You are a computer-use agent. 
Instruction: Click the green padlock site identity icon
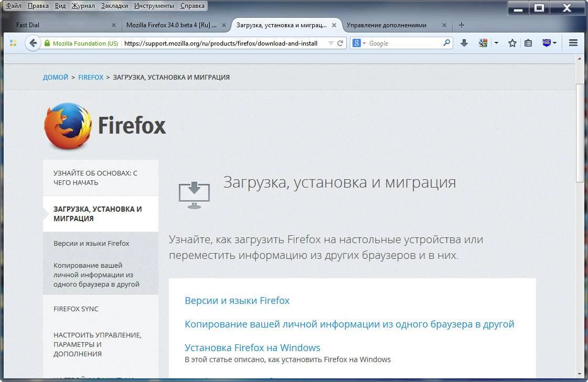pos(47,43)
